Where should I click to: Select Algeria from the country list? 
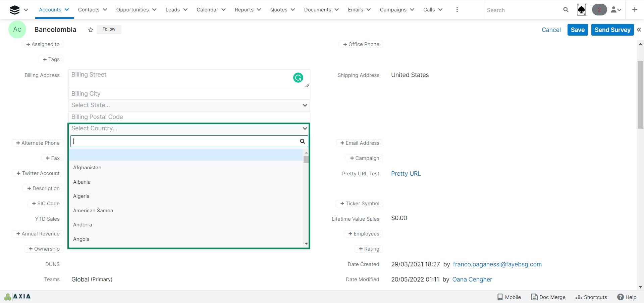(x=186, y=196)
